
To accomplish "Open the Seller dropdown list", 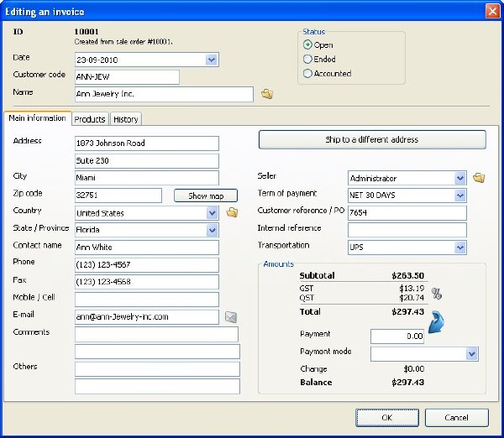I will tap(460, 178).
